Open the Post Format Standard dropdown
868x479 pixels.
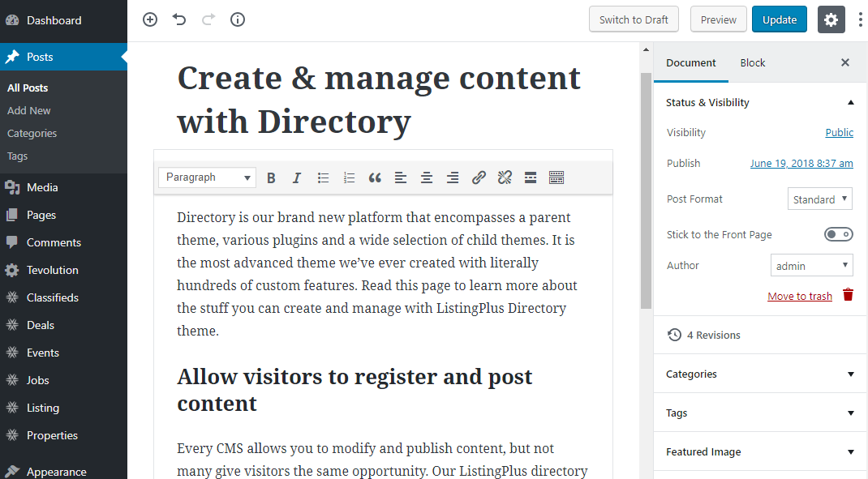point(820,199)
